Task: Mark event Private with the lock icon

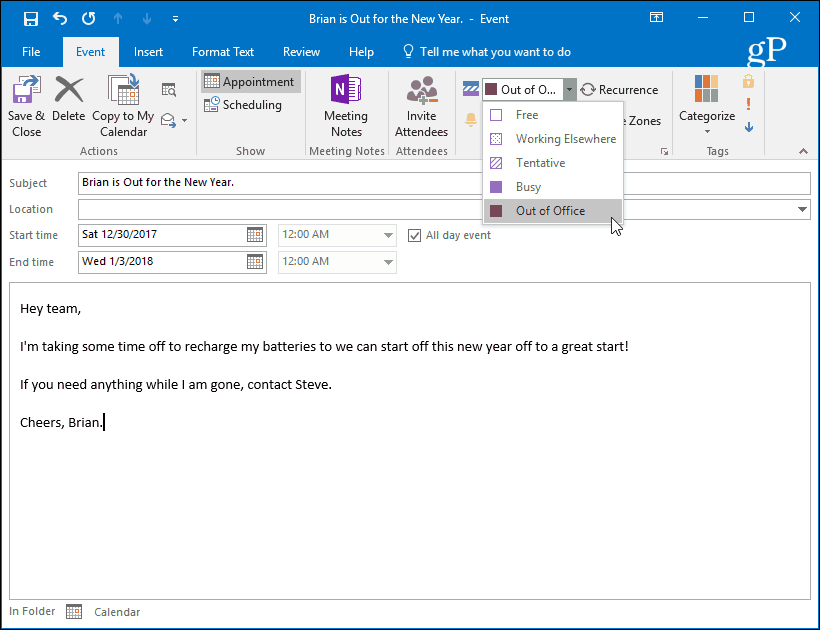Action: click(748, 81)
